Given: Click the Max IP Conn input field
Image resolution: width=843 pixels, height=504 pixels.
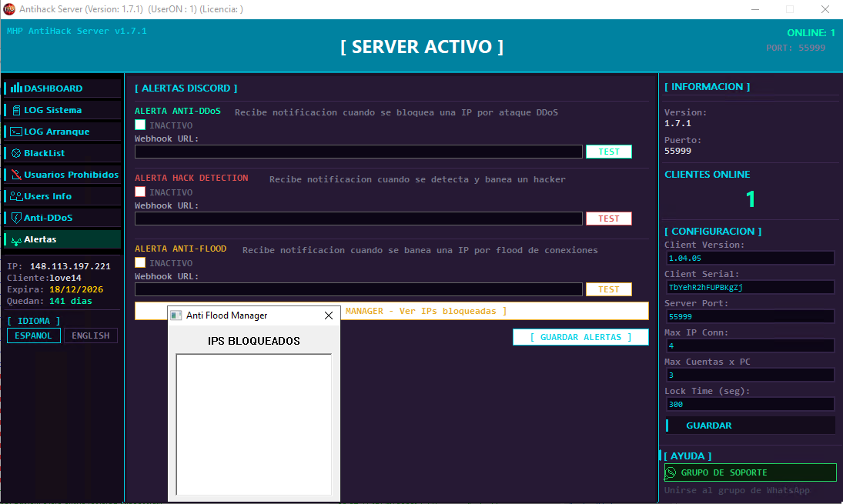Looking at the screenshot, I should [749, 345].
